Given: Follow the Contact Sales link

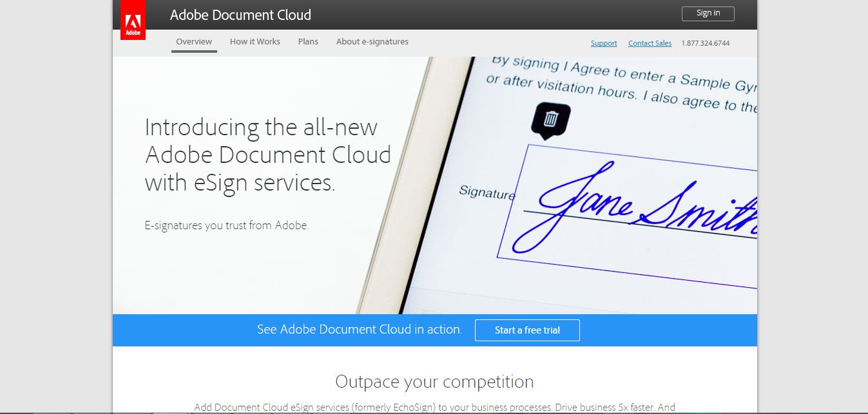Looking at the screenshot, I should point(650,43).
